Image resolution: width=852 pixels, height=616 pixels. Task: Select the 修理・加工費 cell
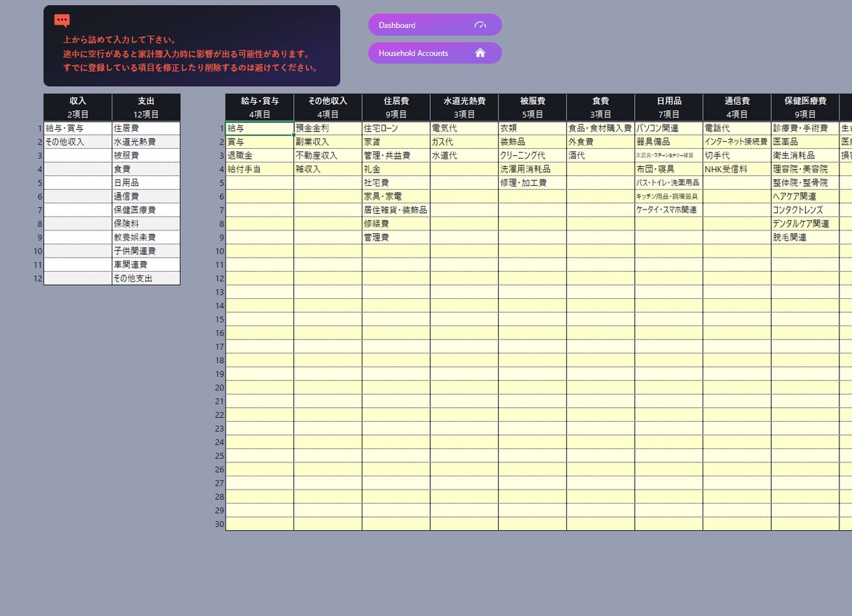533,183
